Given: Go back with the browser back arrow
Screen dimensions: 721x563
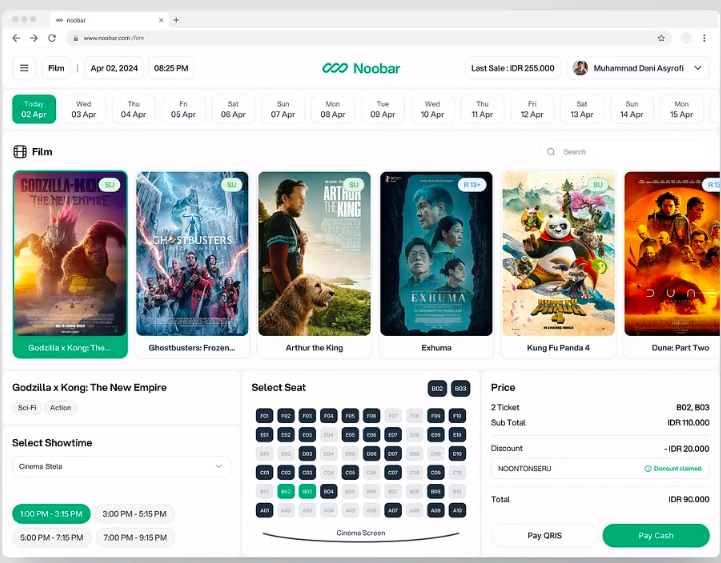Looking at the screenshot, I should pos(17,38).
